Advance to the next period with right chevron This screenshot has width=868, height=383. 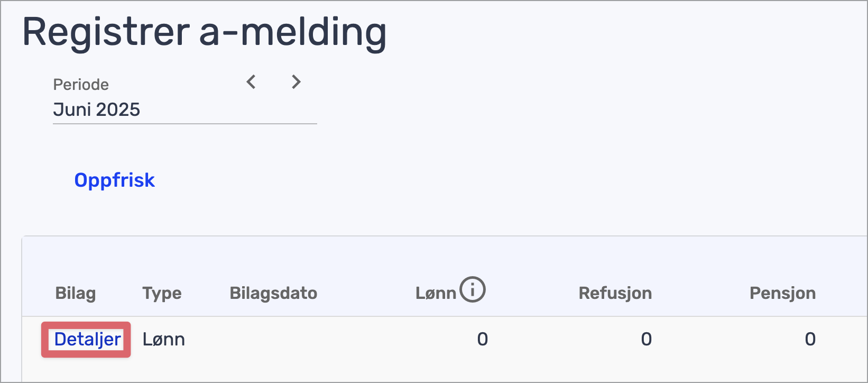tap(296, 82)
